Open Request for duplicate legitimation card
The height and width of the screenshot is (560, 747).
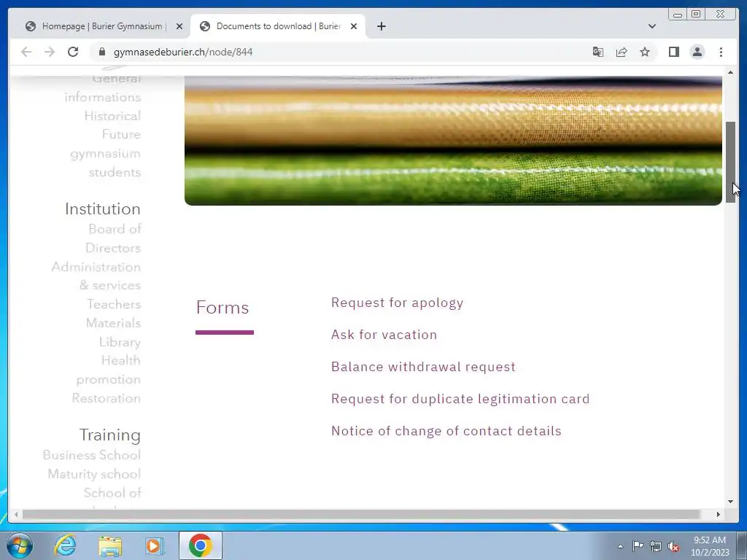[x=460, y=399]
